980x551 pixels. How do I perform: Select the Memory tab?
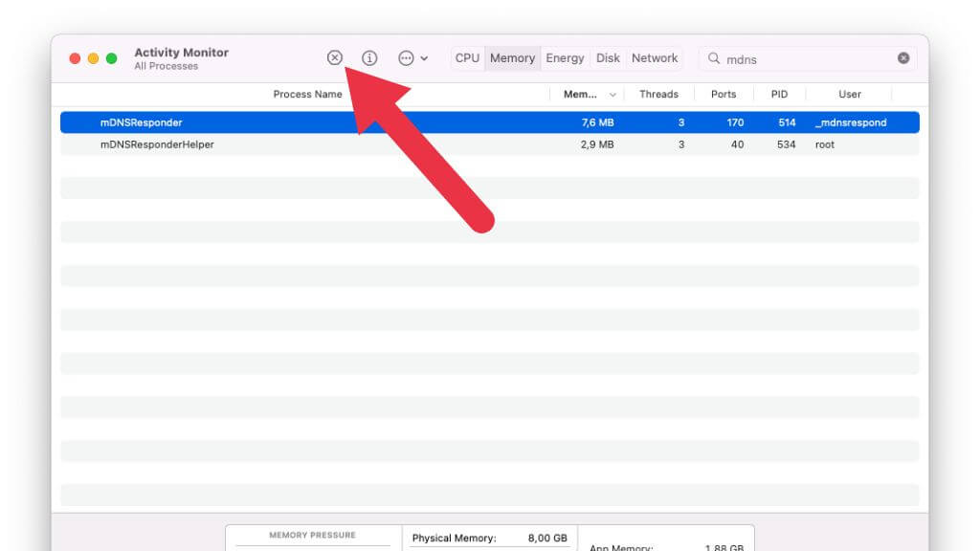(x=513, y=58)
